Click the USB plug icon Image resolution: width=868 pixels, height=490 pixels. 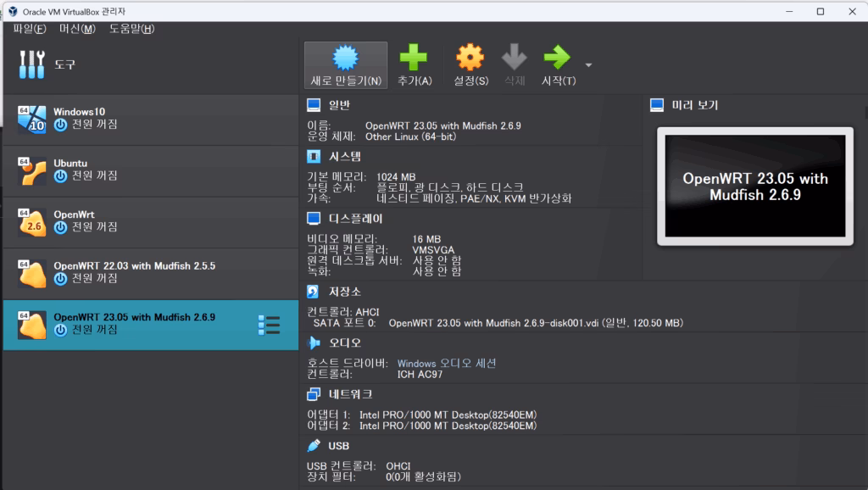pyautogui.click(x=314, y=445)
